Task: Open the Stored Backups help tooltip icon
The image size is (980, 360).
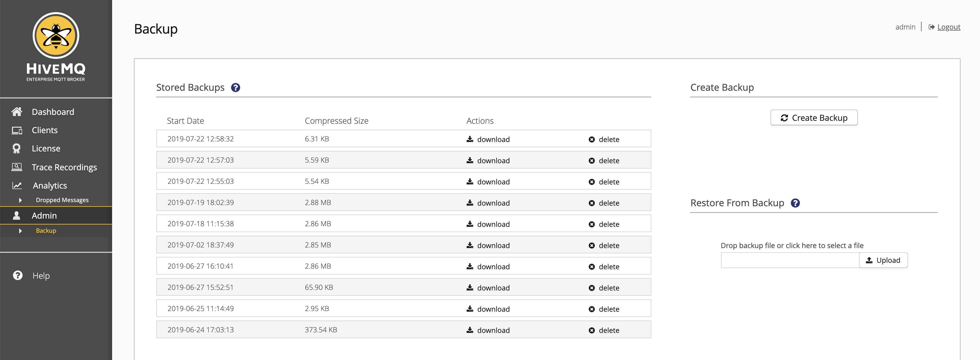Action: click(235, 88)
